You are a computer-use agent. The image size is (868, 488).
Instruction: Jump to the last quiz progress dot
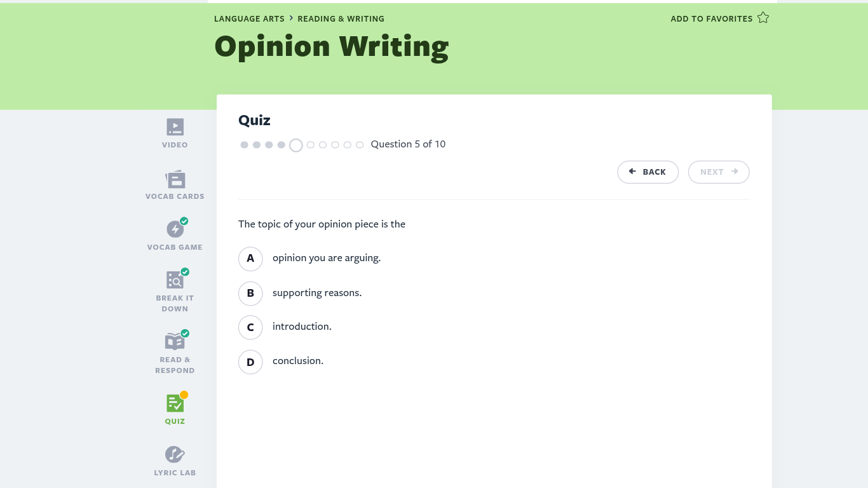(x=360, y=145)
